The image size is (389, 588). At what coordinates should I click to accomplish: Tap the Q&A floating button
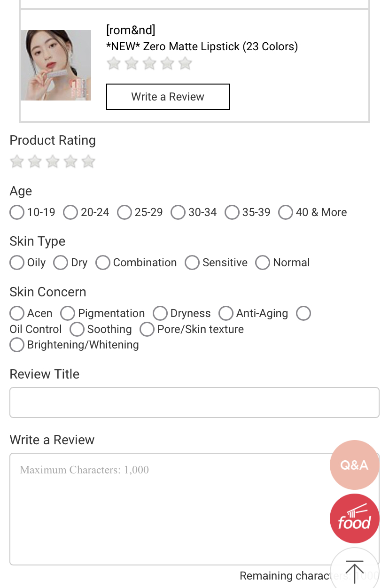point(354,465)
